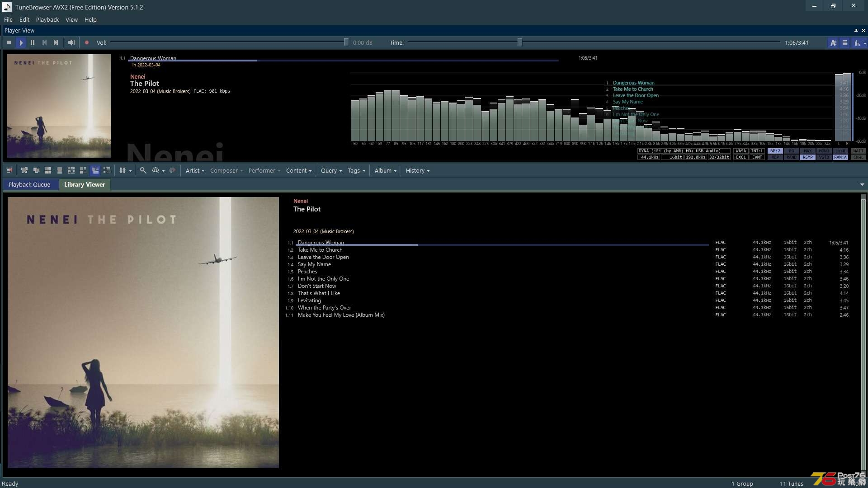Screen dimensions: 868x488
Task: Mute audio via the speaker icon
Action: click(x=71, y=42)
